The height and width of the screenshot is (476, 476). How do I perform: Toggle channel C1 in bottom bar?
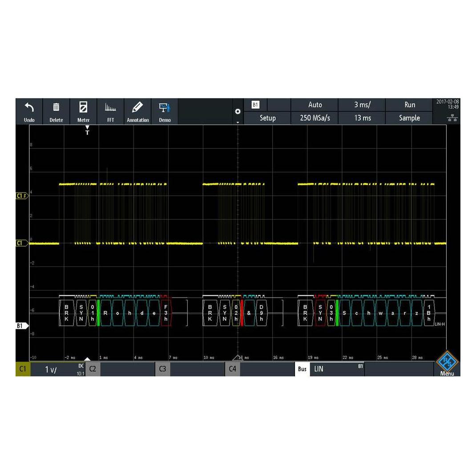(x=23, y=369)
